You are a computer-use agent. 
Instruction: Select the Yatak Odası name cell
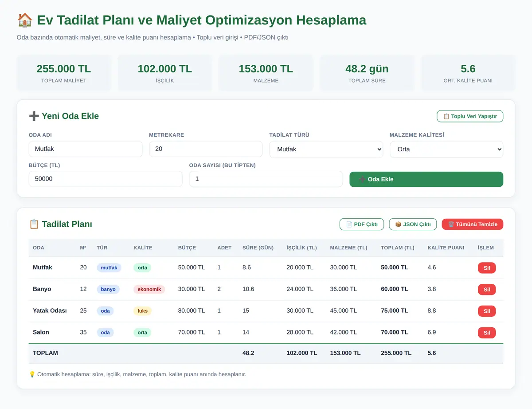pos(50,311)
